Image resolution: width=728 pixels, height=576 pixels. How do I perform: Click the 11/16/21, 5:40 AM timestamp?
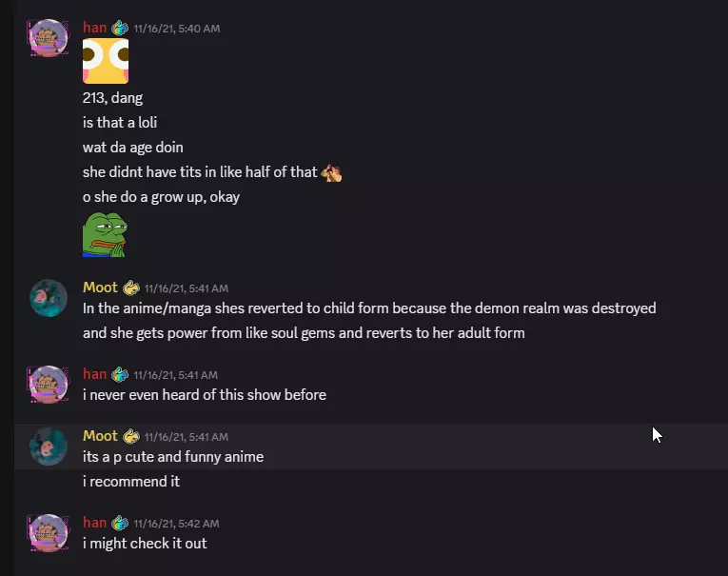click(176, 29)
